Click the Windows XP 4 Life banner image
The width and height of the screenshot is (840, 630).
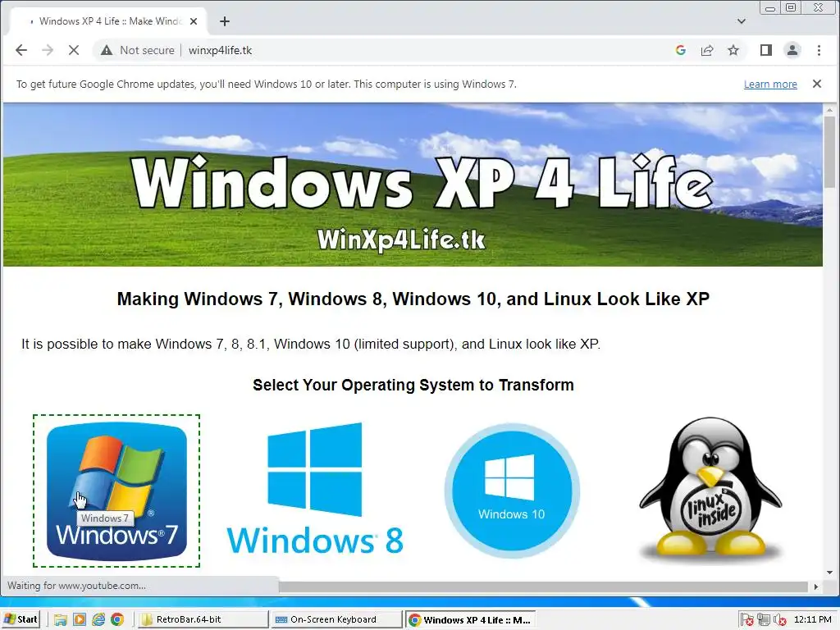coord(413,185)
